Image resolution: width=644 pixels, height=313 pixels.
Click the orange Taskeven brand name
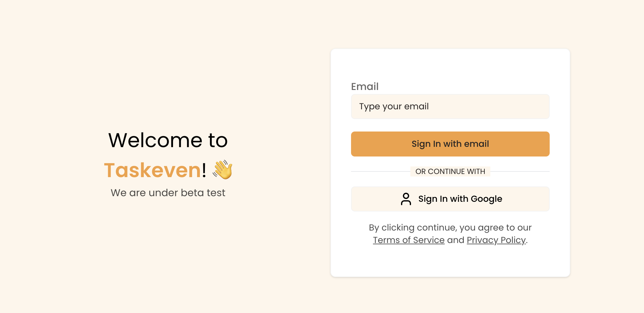(152, 170)
